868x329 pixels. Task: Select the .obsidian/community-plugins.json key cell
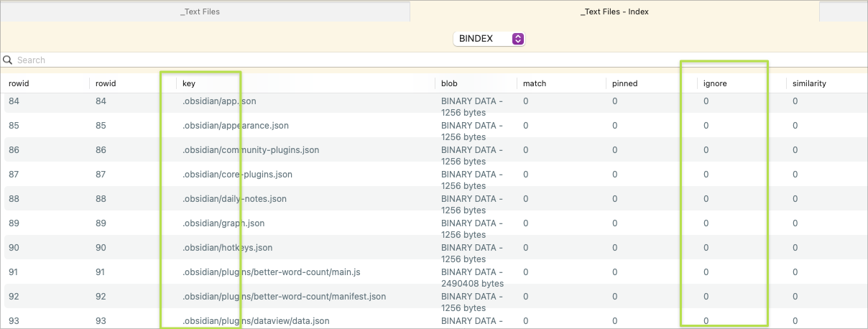click(251, 150)
